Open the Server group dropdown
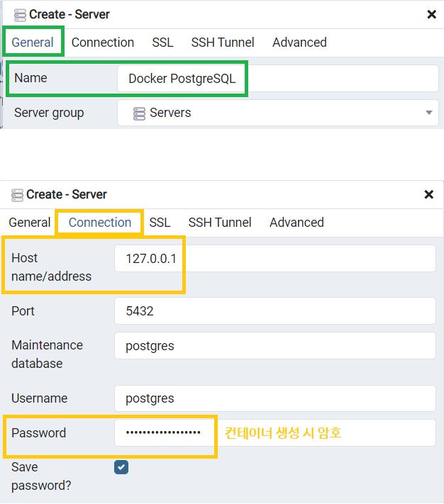Image resolution: width=444 pixels, height=504 pixels. pos(278,113)
